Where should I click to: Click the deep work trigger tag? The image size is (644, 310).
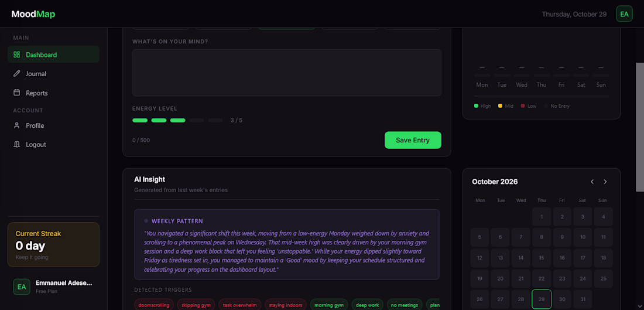[367, 305]
